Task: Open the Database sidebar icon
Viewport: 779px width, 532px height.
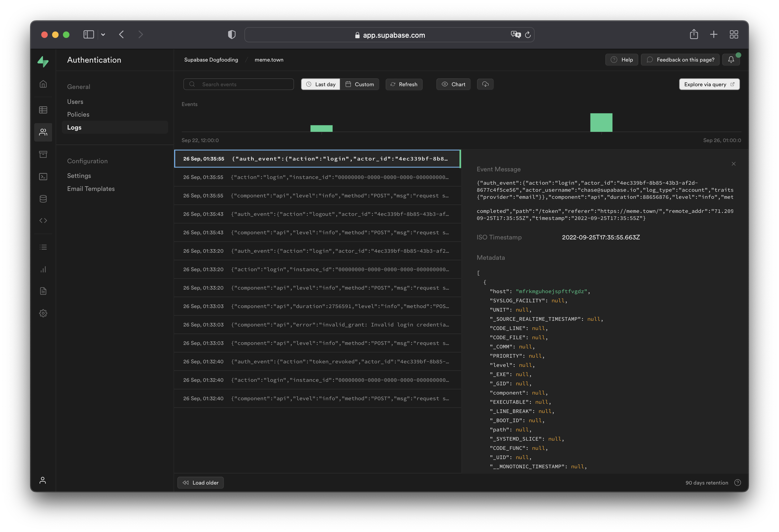Action: [x=43, y=199]
